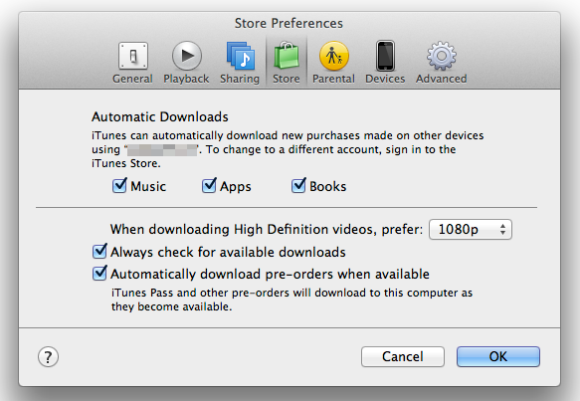The image size is (580, 401).
Task: Open the General preferences light switch icon
Action: tap(133, 56)
